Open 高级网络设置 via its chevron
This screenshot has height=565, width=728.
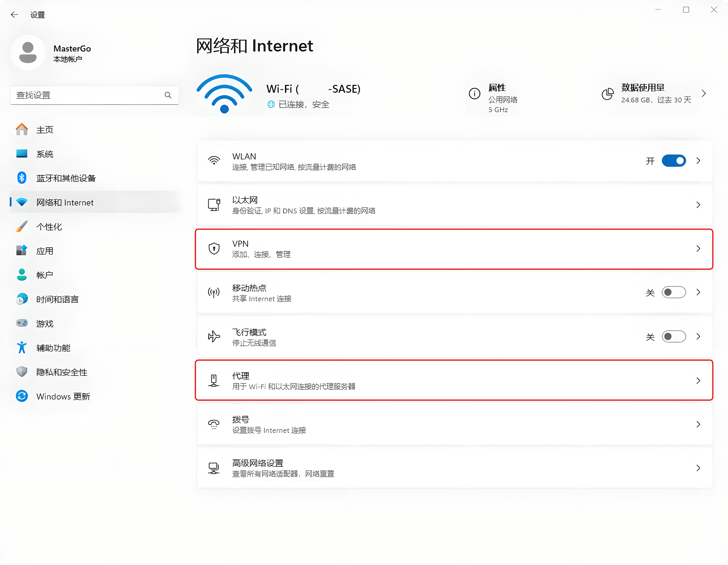(x=698, y=468)
